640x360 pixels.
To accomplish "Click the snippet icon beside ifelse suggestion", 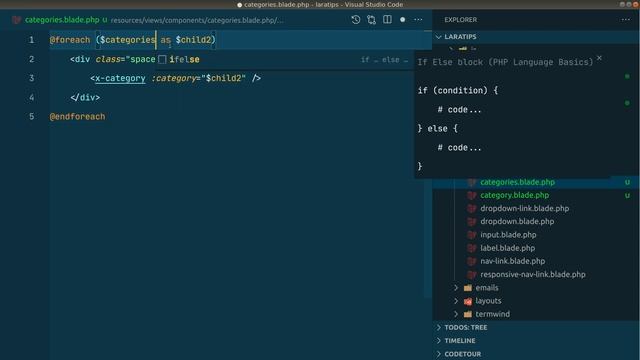I will [x=162, y=60].
